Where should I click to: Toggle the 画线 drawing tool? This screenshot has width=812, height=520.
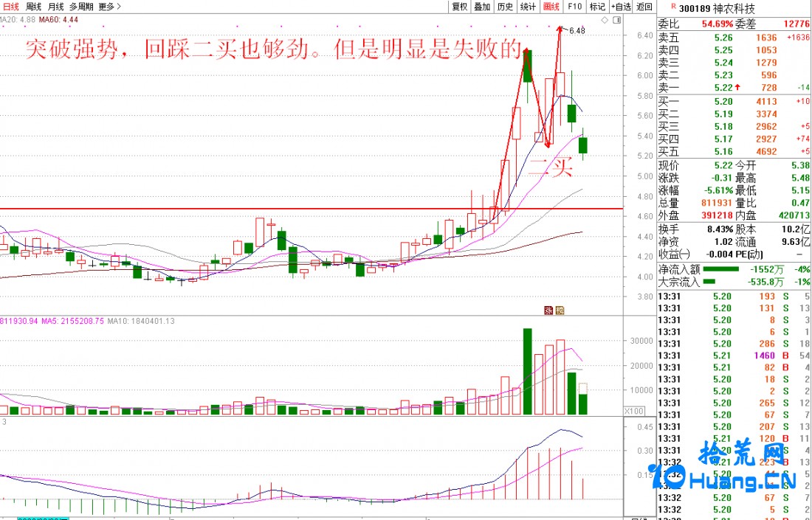coord(551,7)
